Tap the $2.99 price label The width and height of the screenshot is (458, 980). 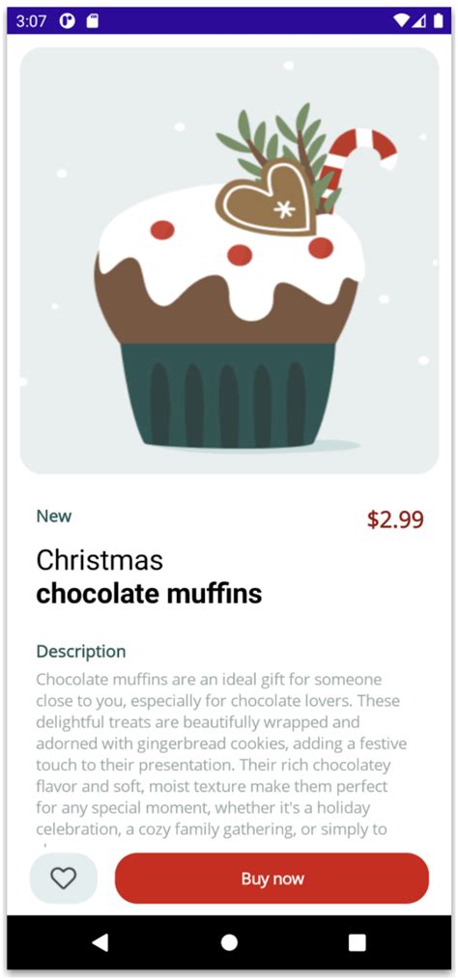(395, 519)
